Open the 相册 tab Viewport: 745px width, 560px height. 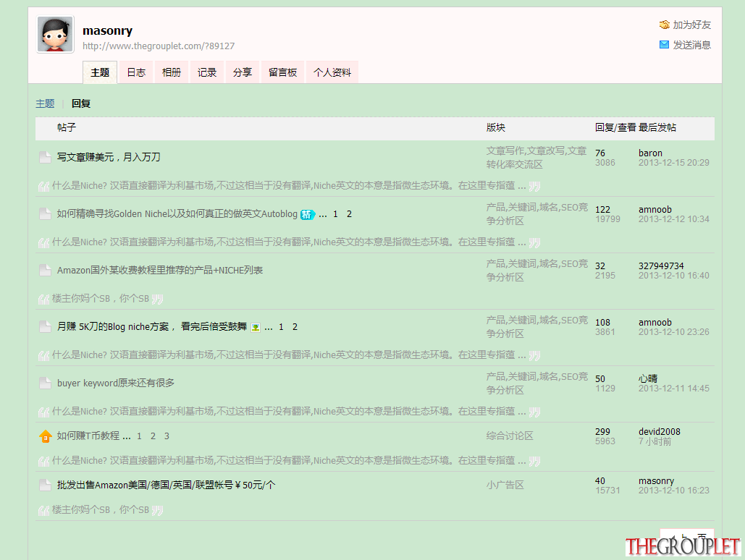[172, 72]
